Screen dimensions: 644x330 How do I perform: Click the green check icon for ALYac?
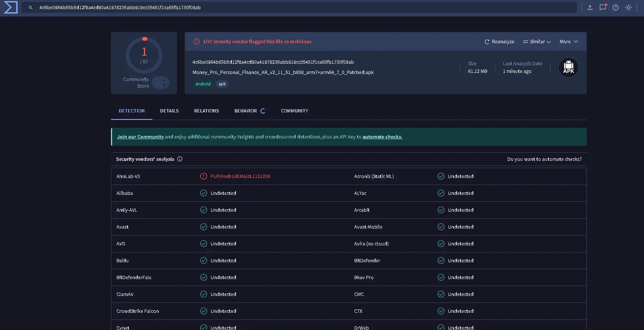pyautogui.click(x=441, y=193)
